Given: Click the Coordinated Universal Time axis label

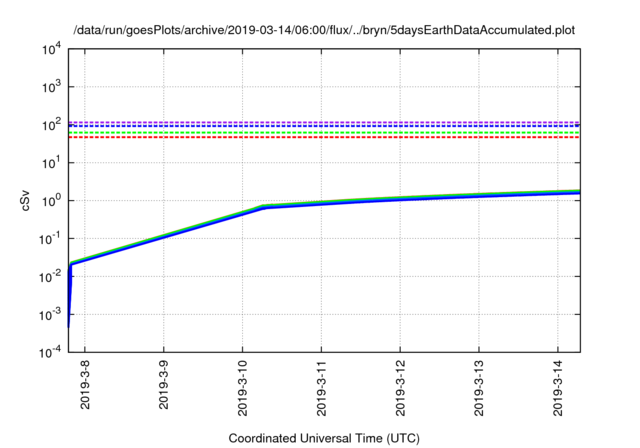Looking at the screenshot, I should pos(324,438).
